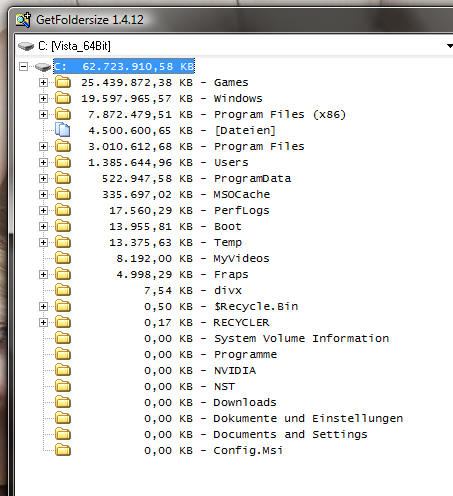
Task: Select the 17.560,29 KB - PerfLogs row
Action: click(x=189, y=210)
